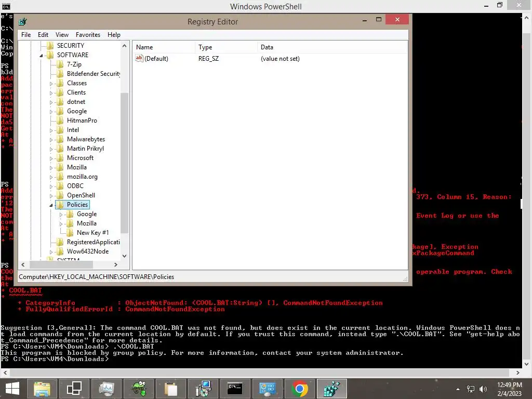Image resolution: width=532 pixels, height=399 pixels.
Task: Expand the Microsoft key
Action: click(x=51, y=158)
